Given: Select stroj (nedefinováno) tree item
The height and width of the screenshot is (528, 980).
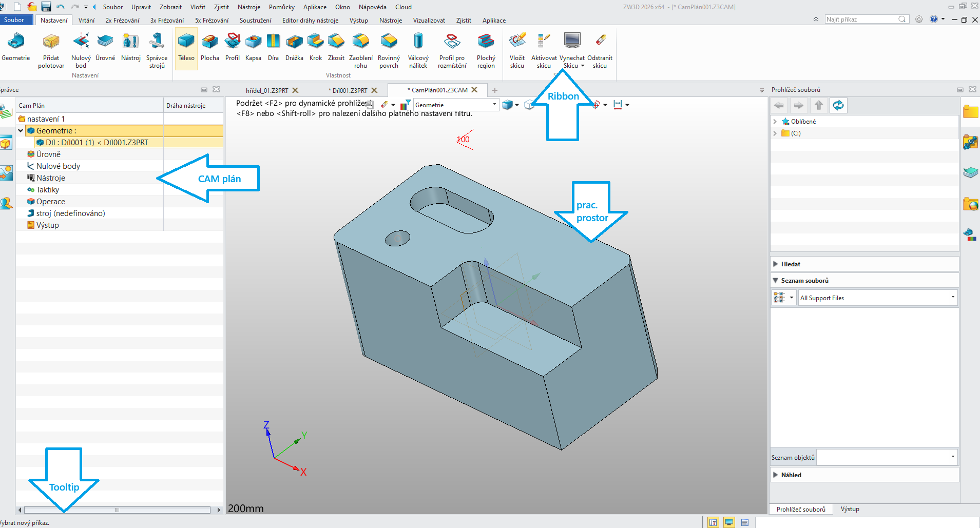Looking at the screenshot, I should 70,213.
